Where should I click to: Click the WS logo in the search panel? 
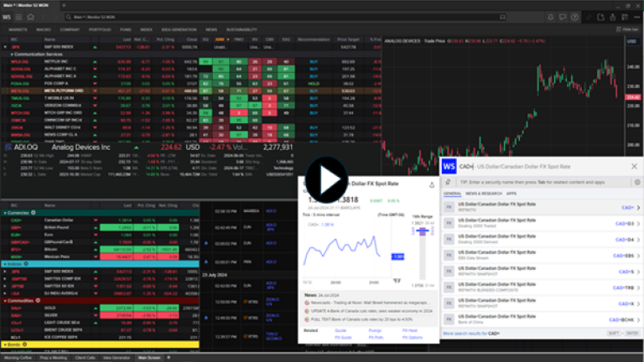coord(448,166)
